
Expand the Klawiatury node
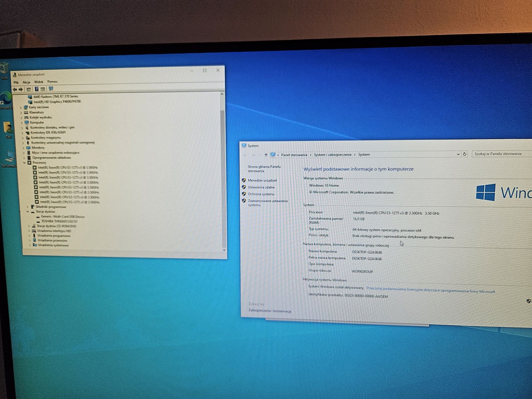tap(21, 113)
